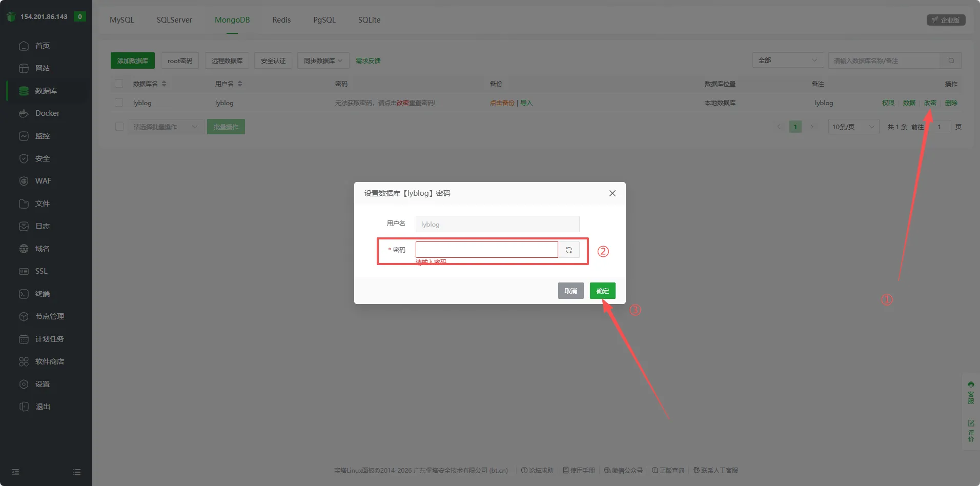Viewport: 980px width, 486px height.
Task: Open customer service headset icon
Action: coord(971,384)
